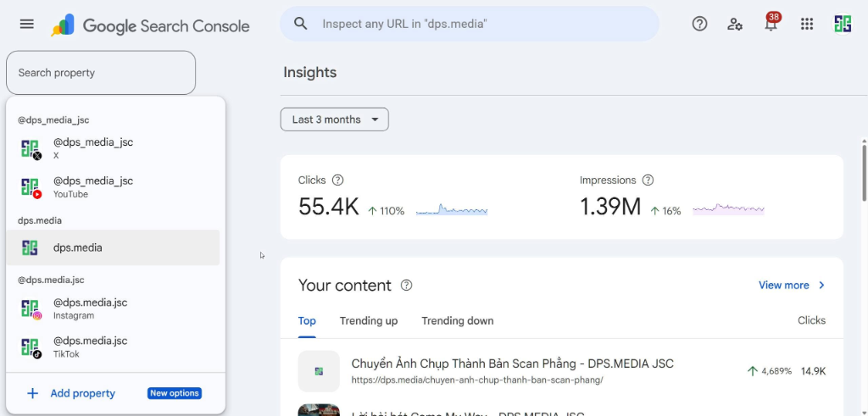
Task: Click the help icon next to Clicks
Action: coord(337,180)
